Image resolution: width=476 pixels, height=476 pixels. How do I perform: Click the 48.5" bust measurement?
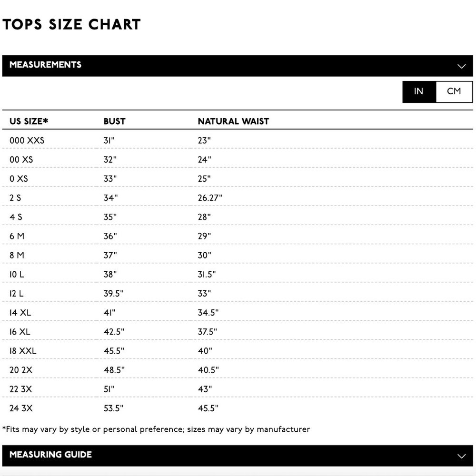pos(114,370)
